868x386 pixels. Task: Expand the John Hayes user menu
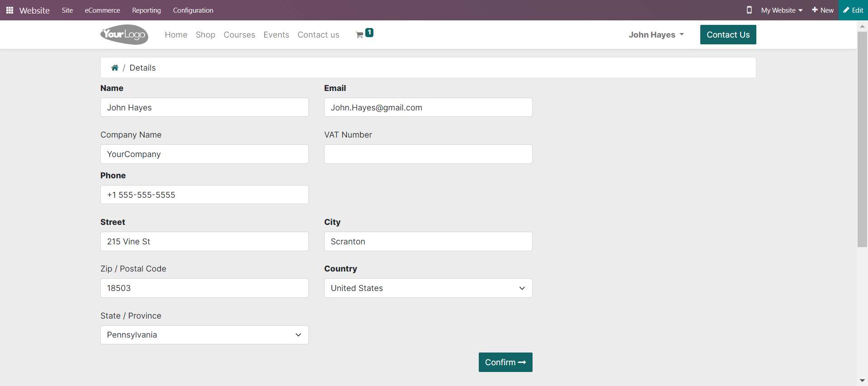click(656, 35)
